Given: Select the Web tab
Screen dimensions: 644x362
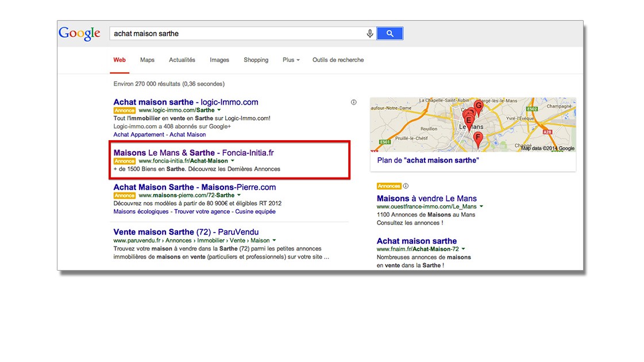Looking at the screenshot, I should coord(119,60).
